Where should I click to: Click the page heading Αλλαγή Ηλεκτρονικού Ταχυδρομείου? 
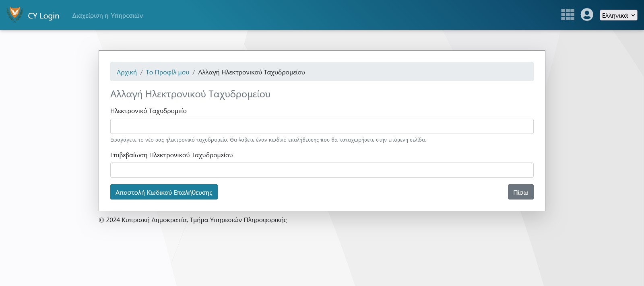tap(190, 94)
